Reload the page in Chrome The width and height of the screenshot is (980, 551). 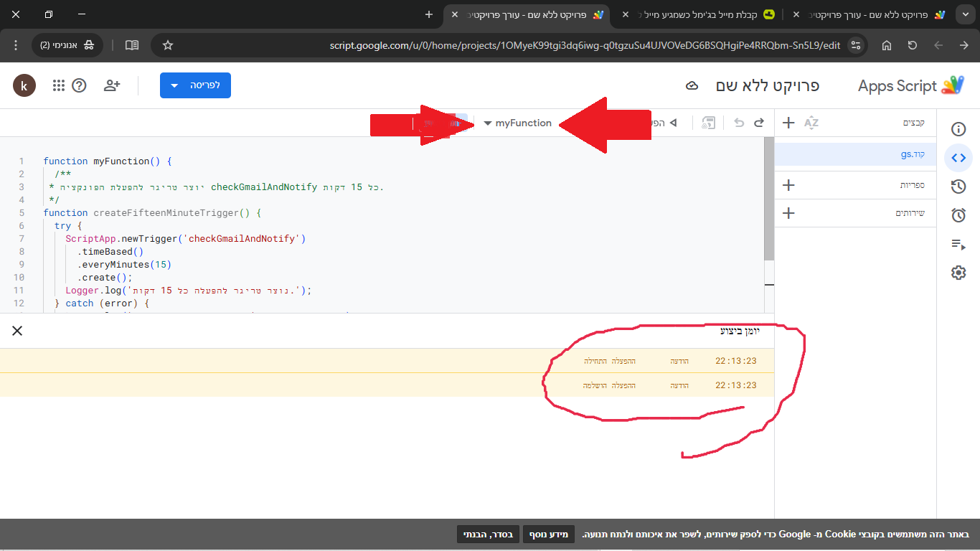[x=913, y=45]
